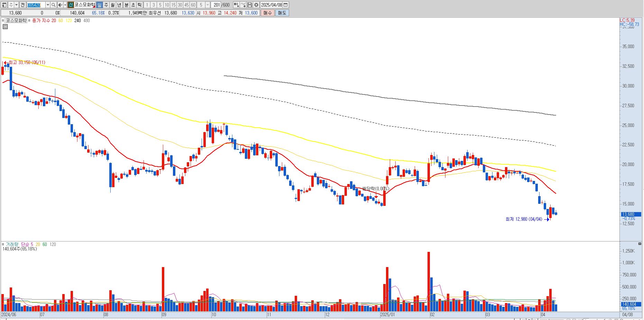Click the add indicator chart icon

[236, 5]
